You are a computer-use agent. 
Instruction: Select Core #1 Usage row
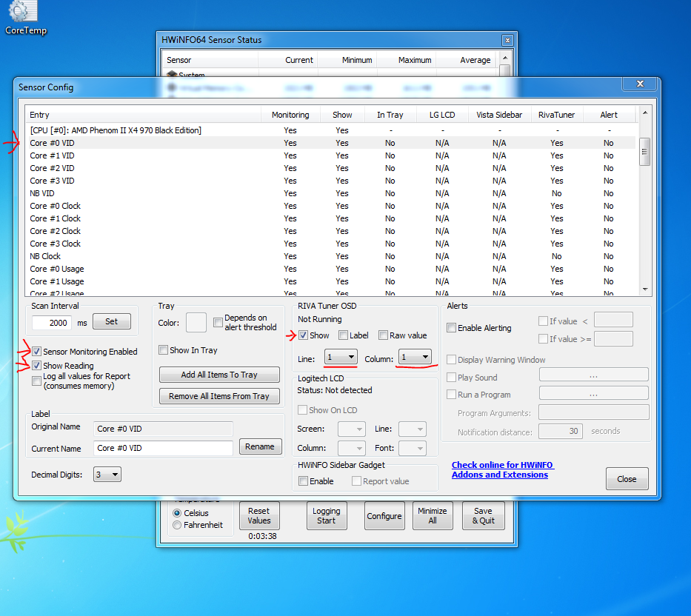coord(330,281)
